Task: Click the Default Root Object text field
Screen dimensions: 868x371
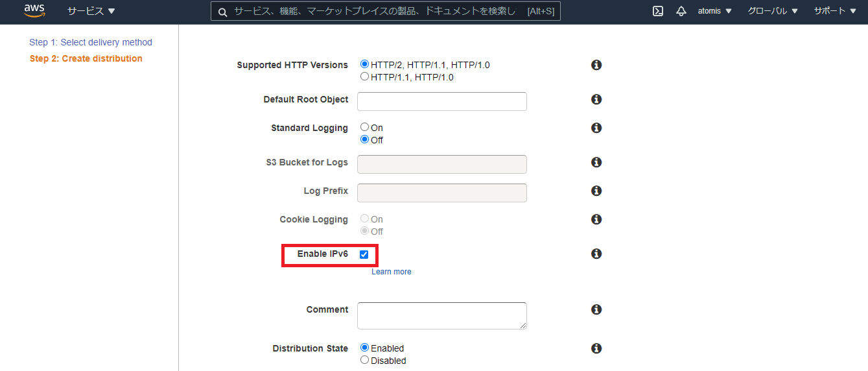Action: (x=441, y=101)
